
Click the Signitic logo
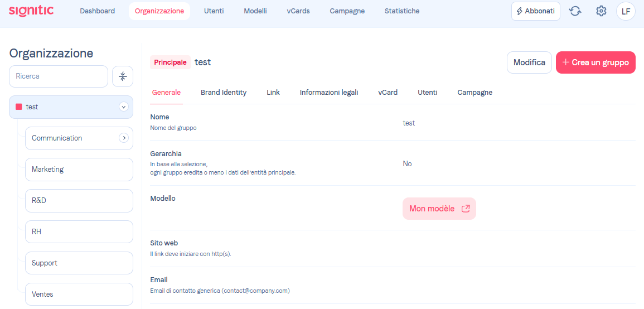point(31,11)
